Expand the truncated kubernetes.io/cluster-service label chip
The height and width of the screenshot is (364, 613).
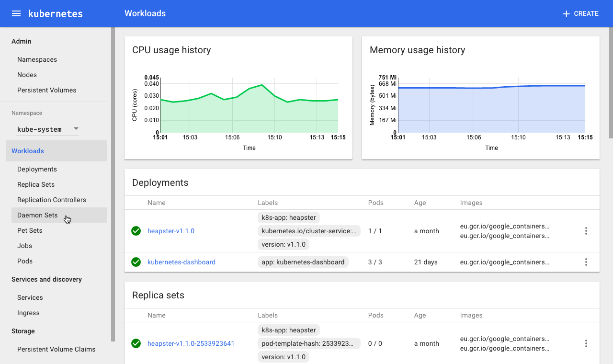point(309,231)
